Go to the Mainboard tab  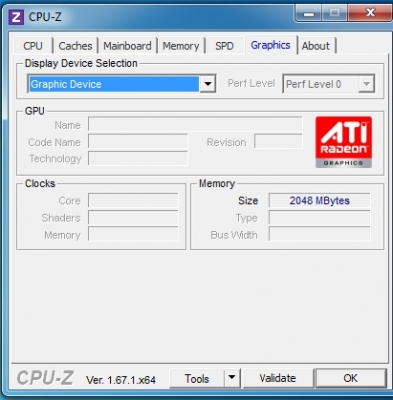pos(127,46)
